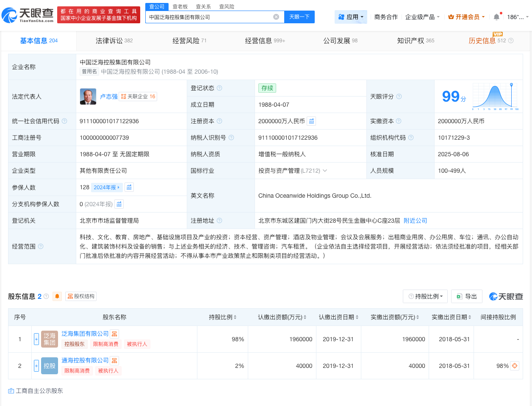This screenshot has height=406, width=532.
Task: Open the chart icon beside 参保人数 2024年报
Action: point(129,187)
